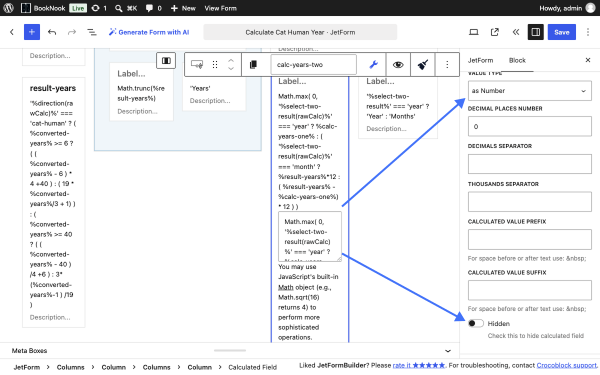This screenshot has height=375, width=600.
Task: Click the copy field icon in block toolbar
Action: coord(253,64)
